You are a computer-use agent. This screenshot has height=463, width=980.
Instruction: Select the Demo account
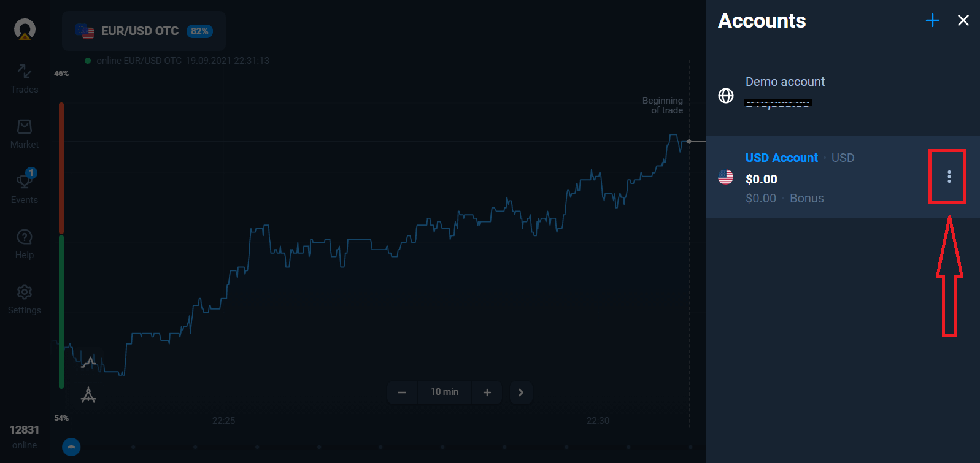click(x=784, y=92)
